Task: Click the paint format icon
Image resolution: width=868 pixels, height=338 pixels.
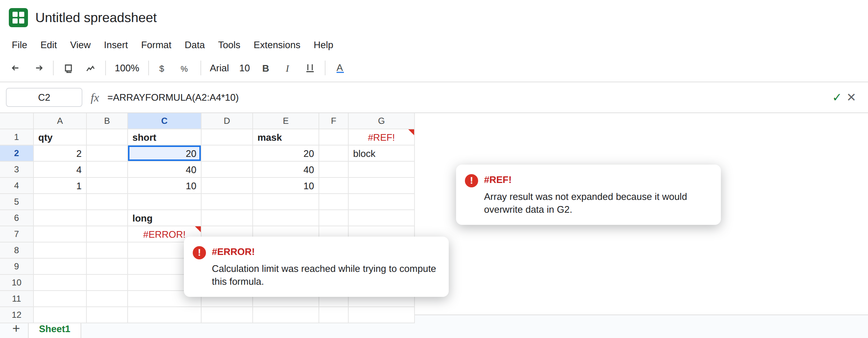Action: tap(90, 68)
